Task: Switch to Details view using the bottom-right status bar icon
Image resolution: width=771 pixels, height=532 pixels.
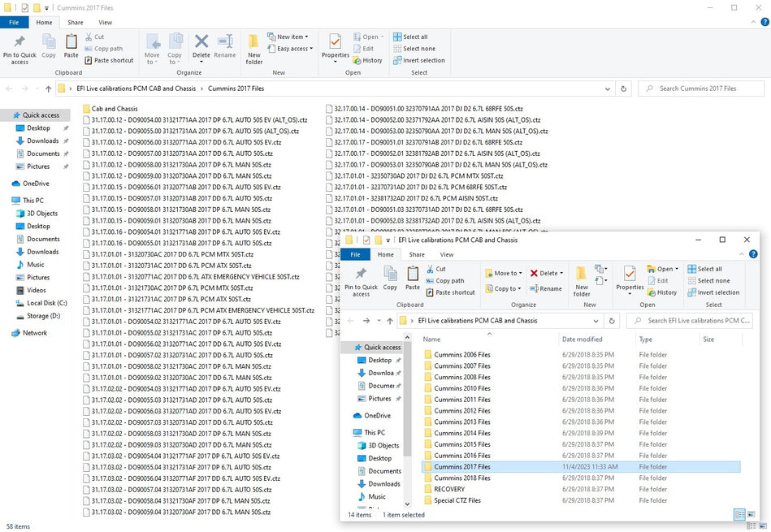Action: [738, 514]
